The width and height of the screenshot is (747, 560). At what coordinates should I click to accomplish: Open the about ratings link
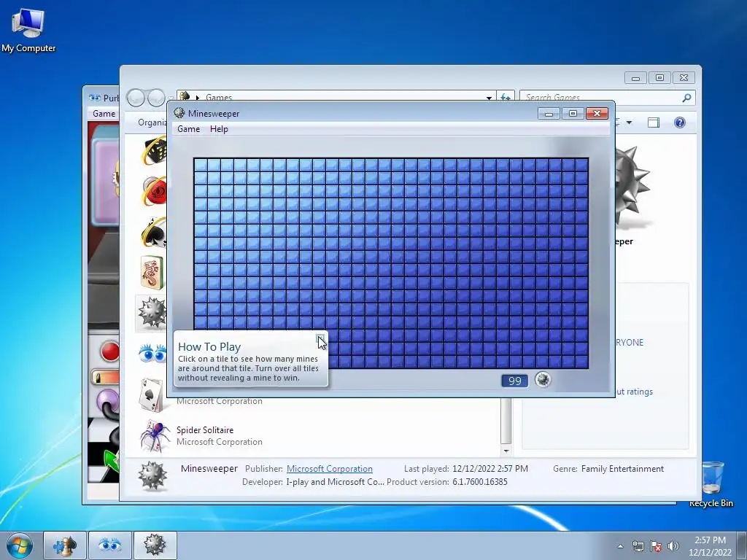pyautogui.click(x=634, y=392)
